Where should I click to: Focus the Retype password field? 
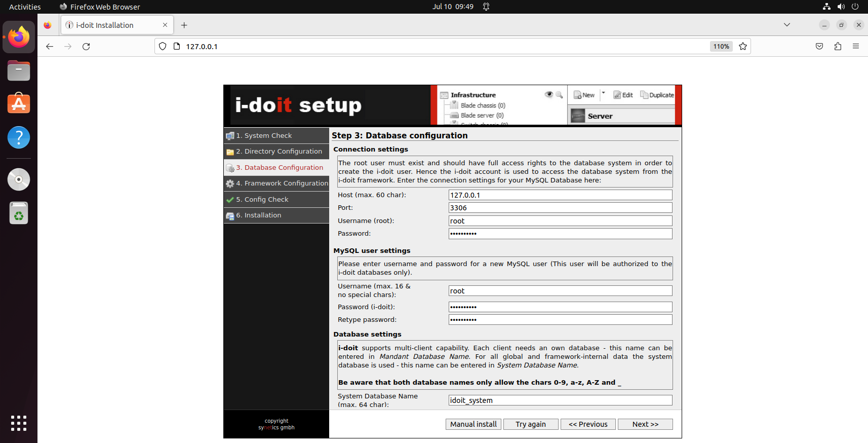(x=561, y=320)
